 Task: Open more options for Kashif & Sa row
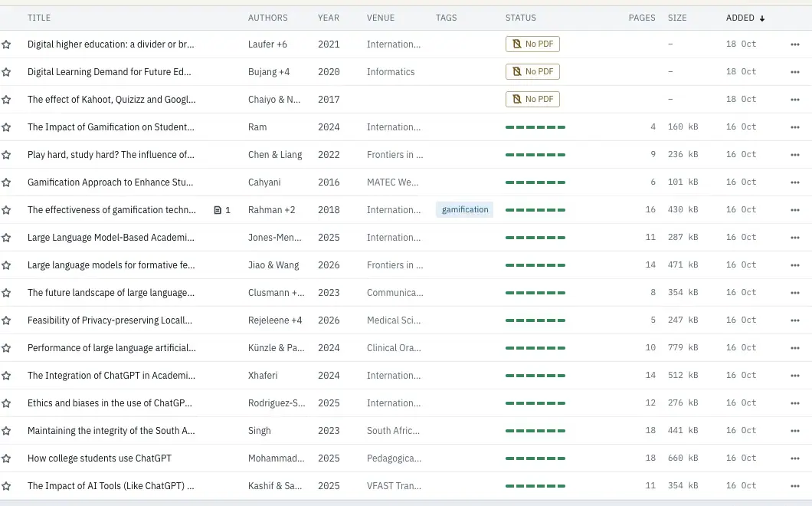coord(795,486)
